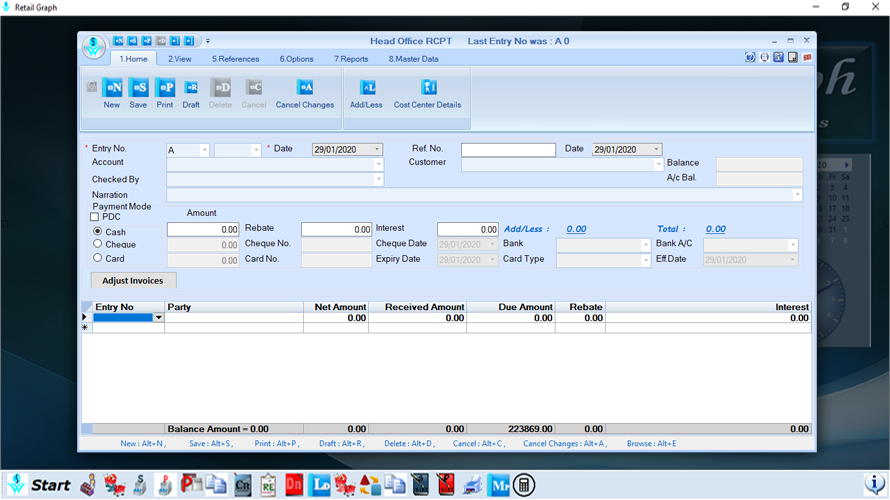Image resolution: width=890 pixels, height=500 pixels.
Task: Switch to the 1.Home tab
Action: (x=133, y=58)
